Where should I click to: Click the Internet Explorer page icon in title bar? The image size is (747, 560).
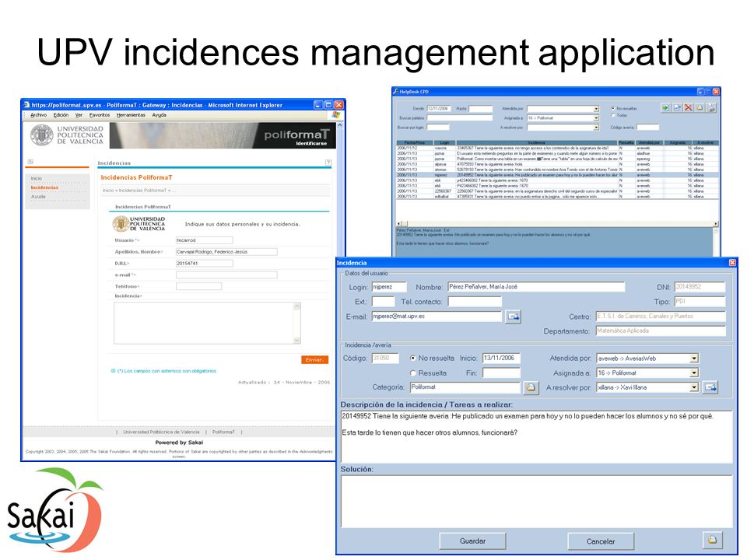[x=27, y=105]
